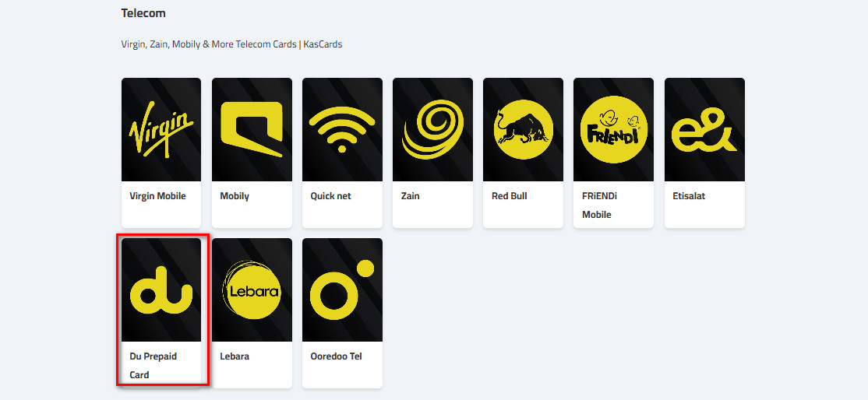
Task: Open the "Du Prepaid Card" title
Action: [153, 365]
